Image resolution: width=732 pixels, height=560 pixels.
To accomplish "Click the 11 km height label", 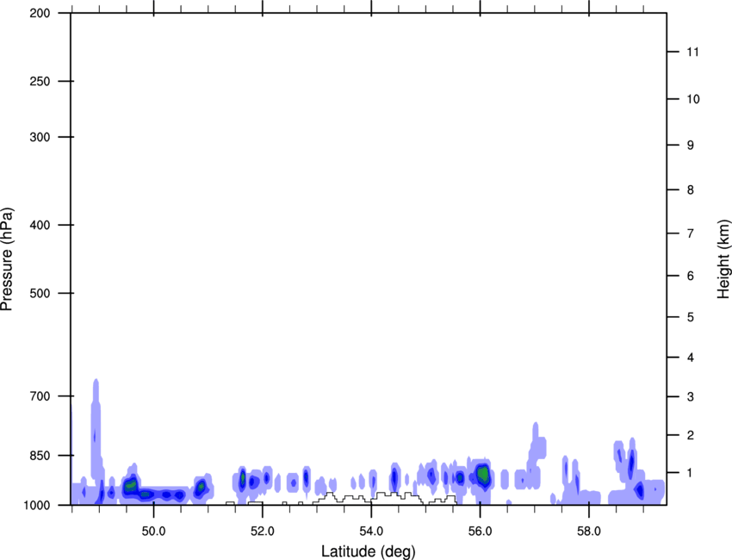I will 692,52.
